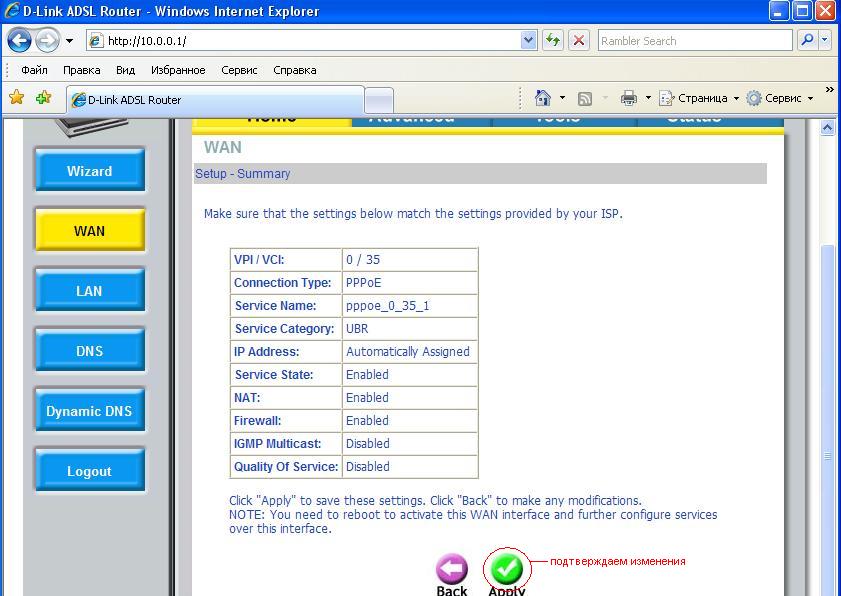Image resolution: width=841 pixels, height=596 pixels.
Task: Click the Rambler Search input box
Action: 695,41
